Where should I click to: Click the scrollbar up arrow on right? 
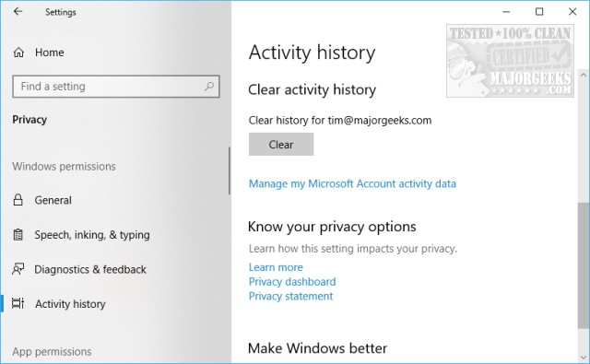click(584, 75)
